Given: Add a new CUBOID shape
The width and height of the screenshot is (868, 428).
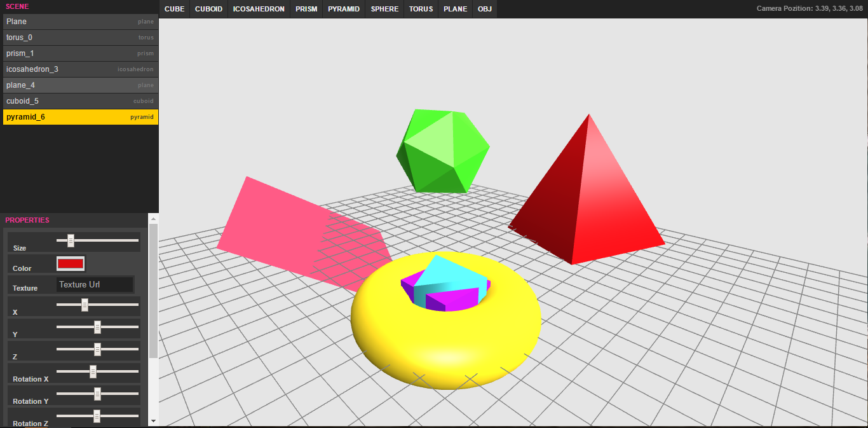Looking at the screenshot, I should 208,9.
